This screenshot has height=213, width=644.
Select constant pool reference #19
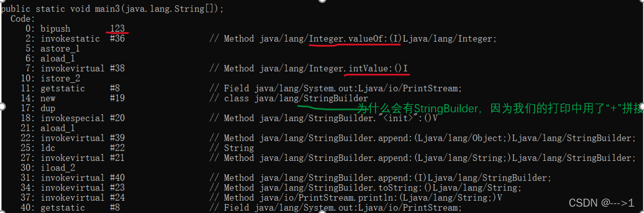pos(117,98)
